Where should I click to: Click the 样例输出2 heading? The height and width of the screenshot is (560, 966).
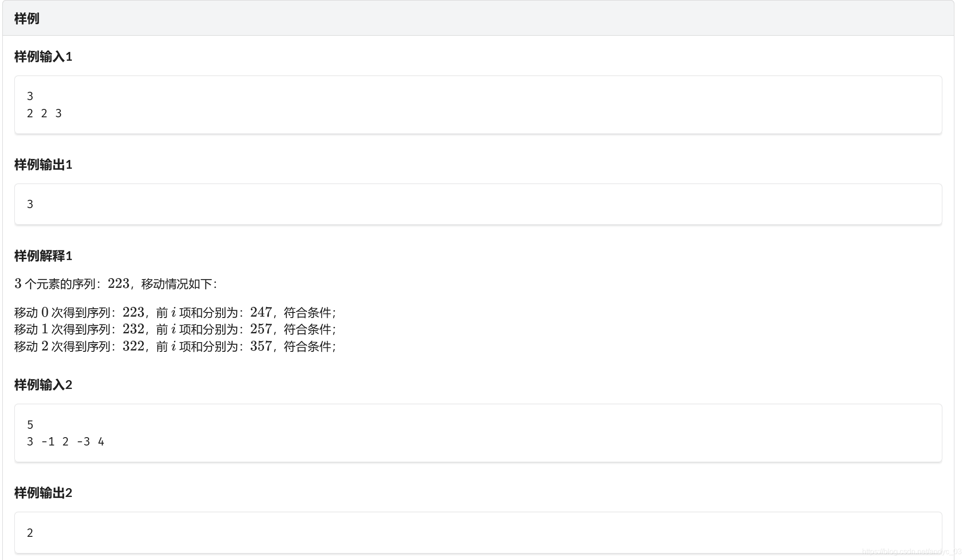click(x=43, y=493)
